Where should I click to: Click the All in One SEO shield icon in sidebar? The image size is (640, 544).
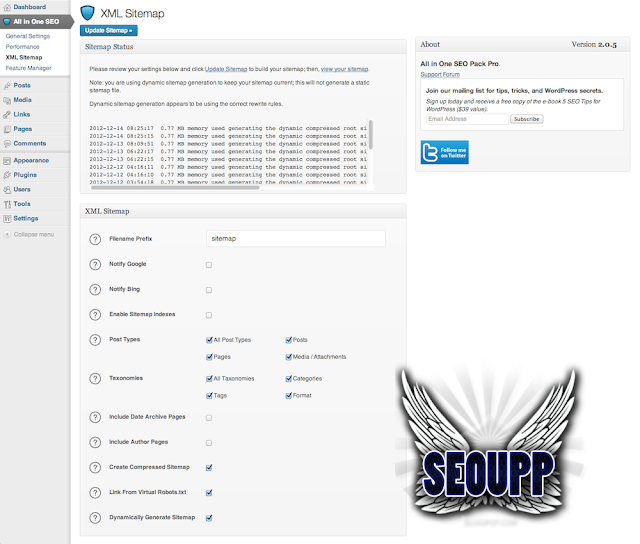point(7,22)
